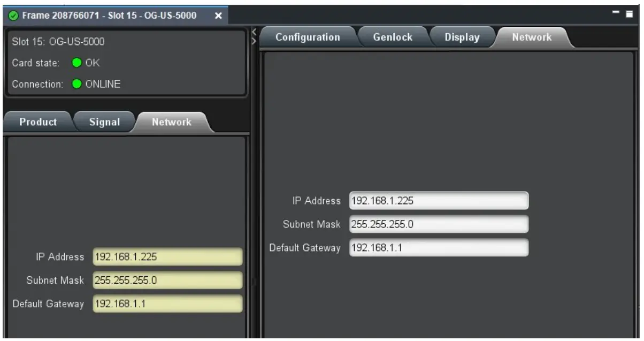The height and width of the screenshot is (341, 644).
Task: Click the right panel 'Default Gateway' label
Action: 305,248
